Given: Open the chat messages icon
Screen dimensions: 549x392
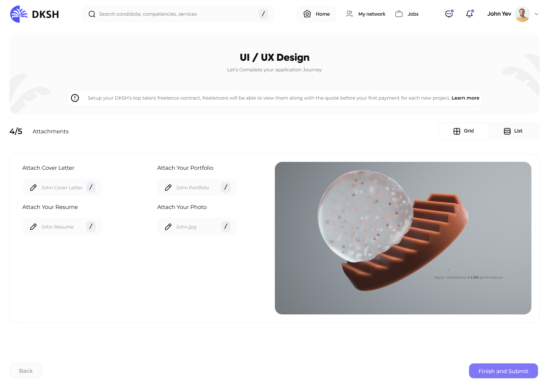Looking at the screenshot, I should click(x=449, y=14).
